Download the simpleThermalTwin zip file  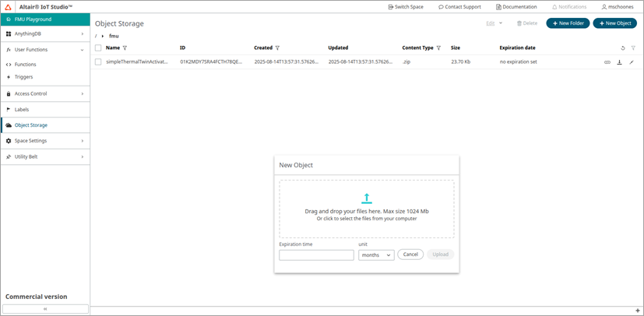pos(619,61)
